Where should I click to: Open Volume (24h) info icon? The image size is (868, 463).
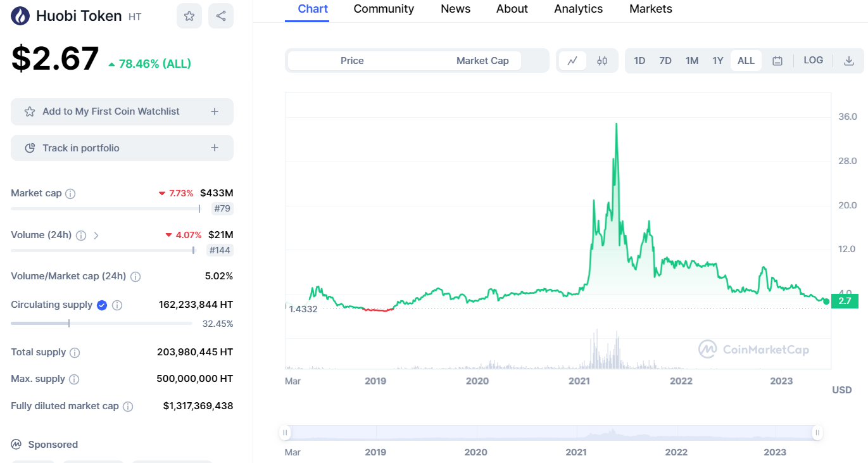81,236
